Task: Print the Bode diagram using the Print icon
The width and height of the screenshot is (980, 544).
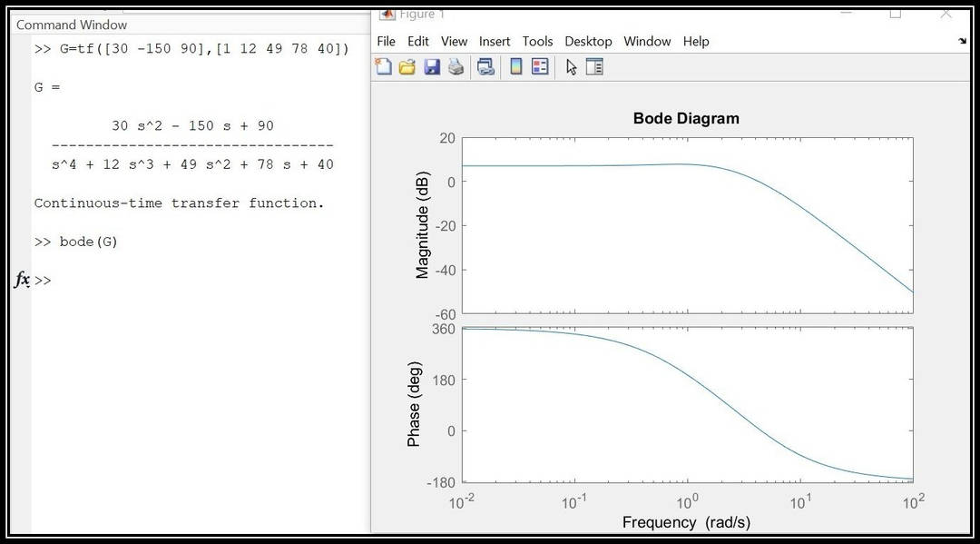Action: click(456, 65)
